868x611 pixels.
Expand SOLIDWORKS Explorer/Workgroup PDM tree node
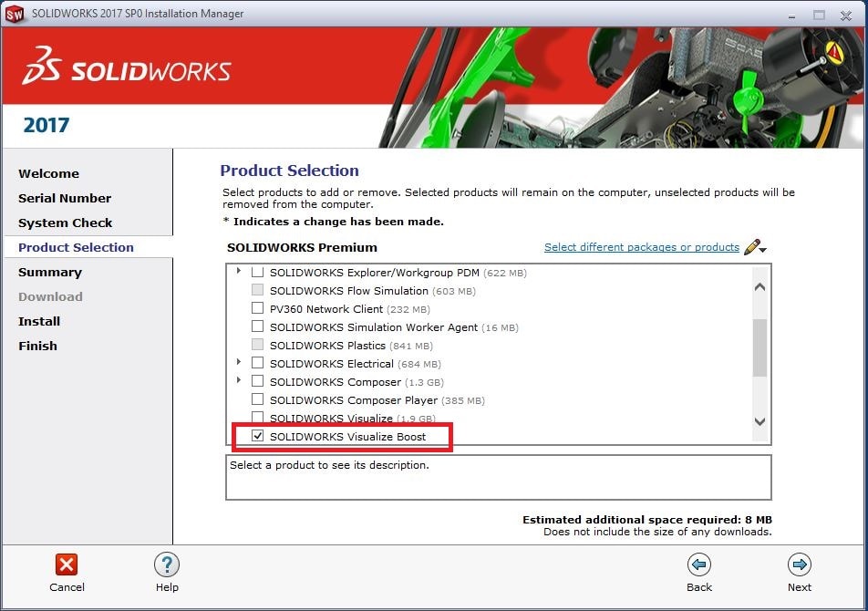[239, 271]
